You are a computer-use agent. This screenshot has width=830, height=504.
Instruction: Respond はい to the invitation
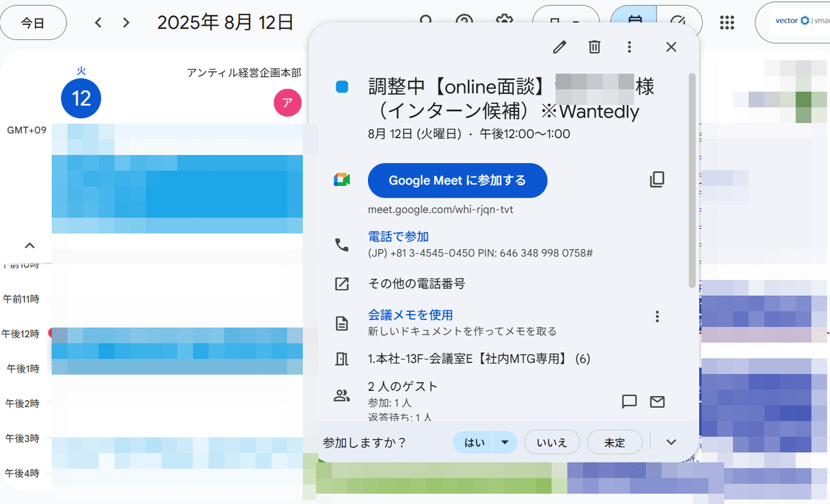pos(474,442)
